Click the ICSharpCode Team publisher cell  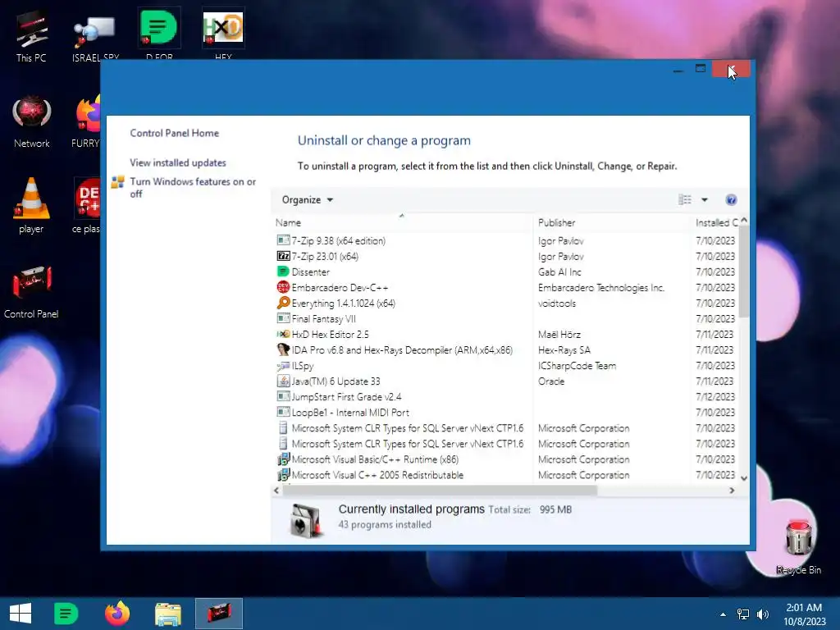point(577,366)
